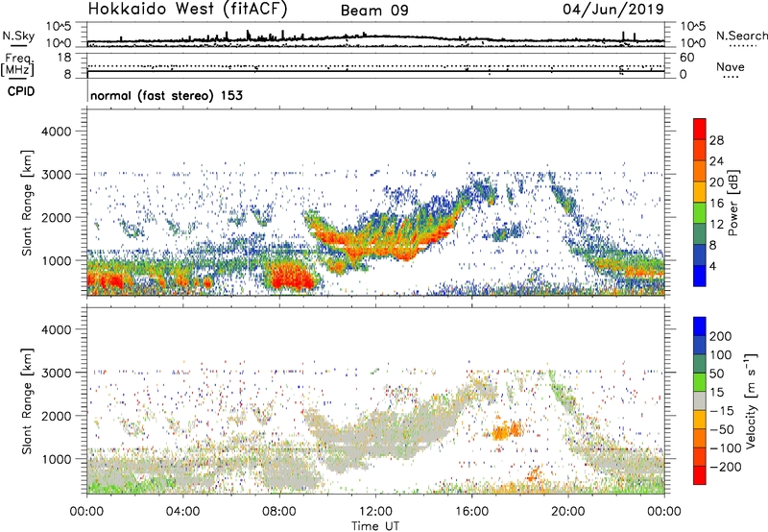Click the 'N.Sky' legend label
The image size is (768, 532).
tap(18, 36)
